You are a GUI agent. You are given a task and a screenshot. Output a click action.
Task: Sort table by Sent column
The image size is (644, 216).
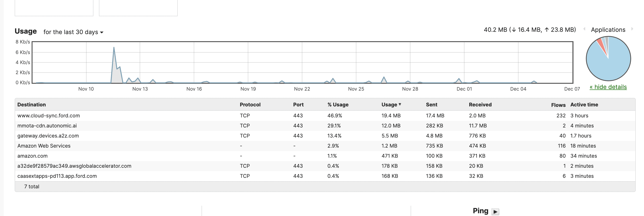click(x=431, y=105)
